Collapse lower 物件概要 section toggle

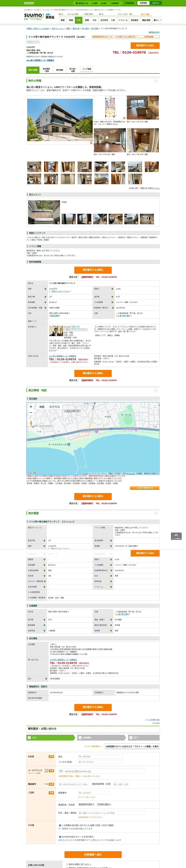(x=156, y=513)
